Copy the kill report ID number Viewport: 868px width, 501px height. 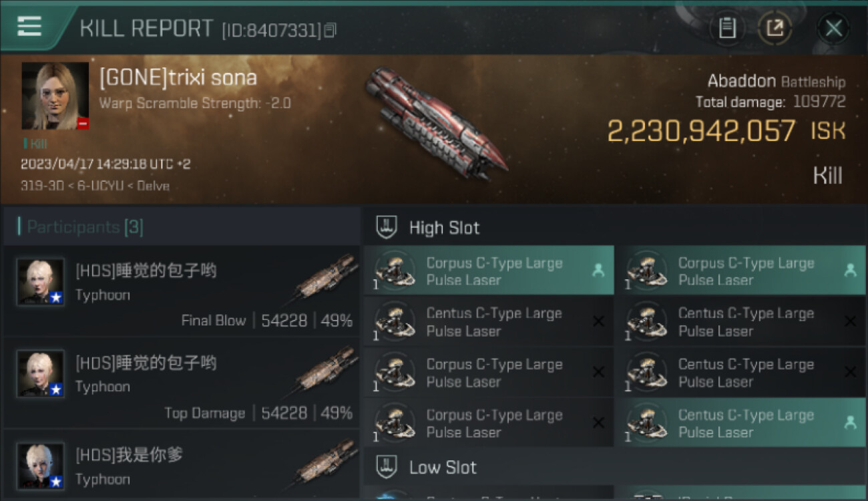(x=330, y=30)
